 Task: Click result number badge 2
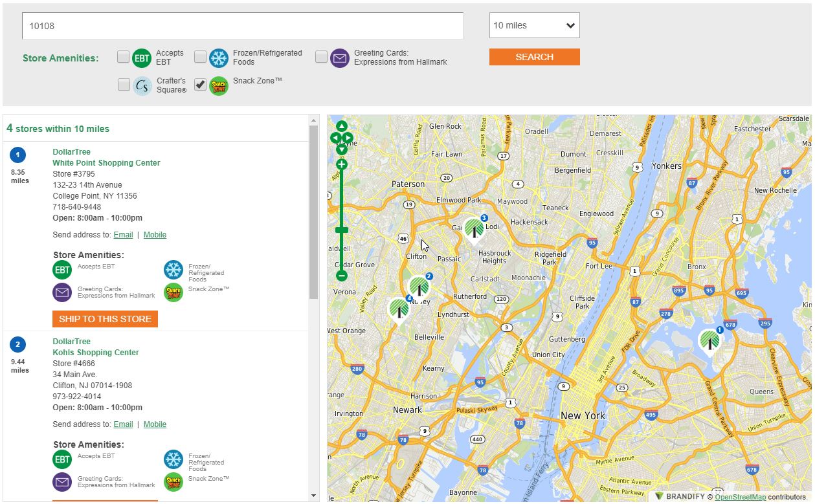(18, 344)
